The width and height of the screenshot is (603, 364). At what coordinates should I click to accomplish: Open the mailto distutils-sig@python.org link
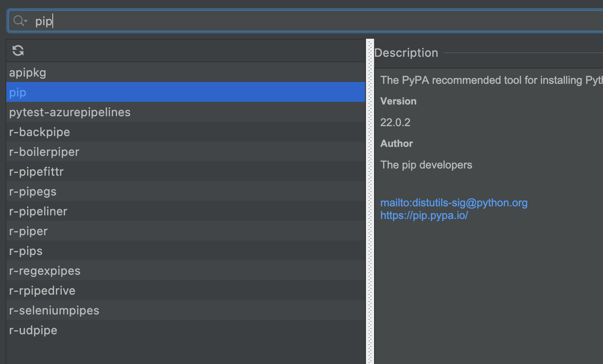454,203
